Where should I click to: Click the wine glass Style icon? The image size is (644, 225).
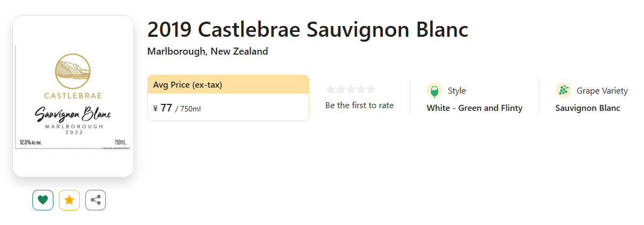434,91
